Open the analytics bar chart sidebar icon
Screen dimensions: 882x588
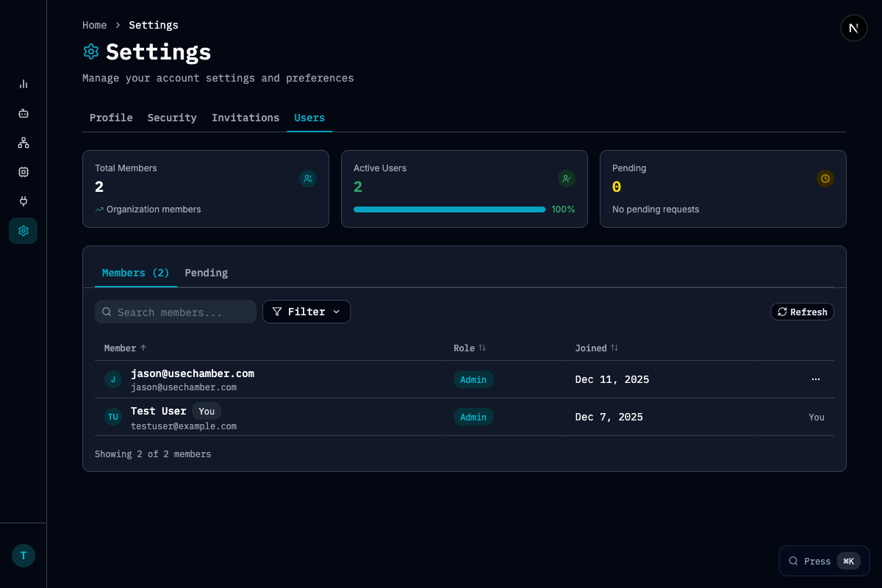[24, 84]
